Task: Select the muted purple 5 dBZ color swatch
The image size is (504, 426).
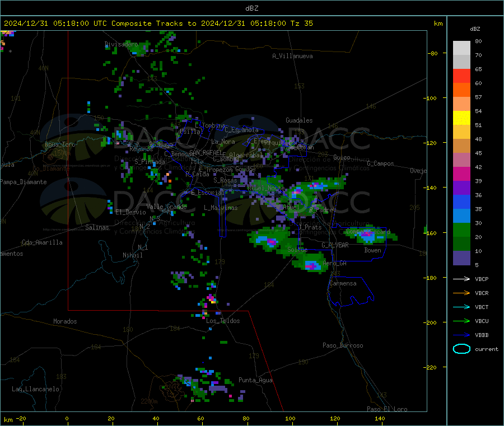Action: (461, 258)
